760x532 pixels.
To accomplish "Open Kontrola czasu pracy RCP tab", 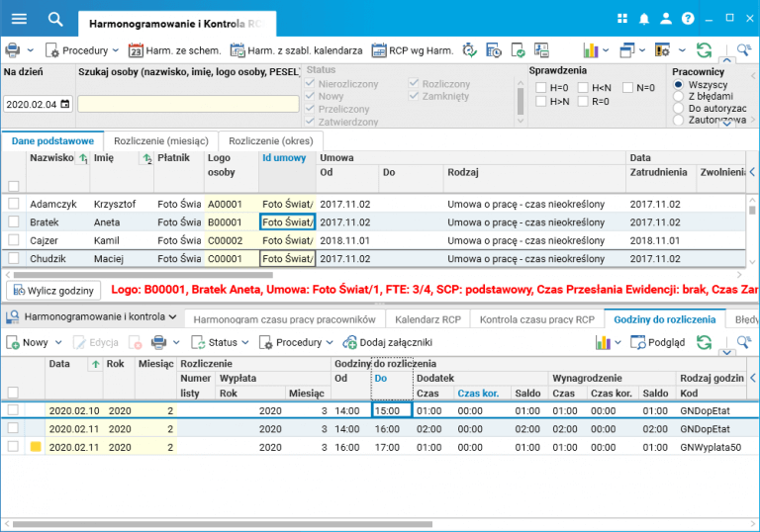I will pyautogui.click(x=537, y=319).
